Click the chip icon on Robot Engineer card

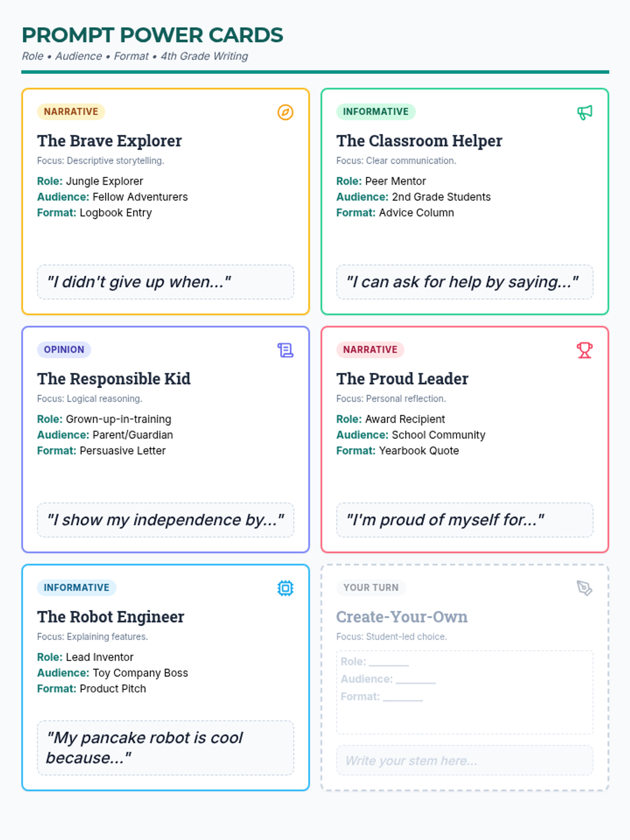tap(286, 588)
